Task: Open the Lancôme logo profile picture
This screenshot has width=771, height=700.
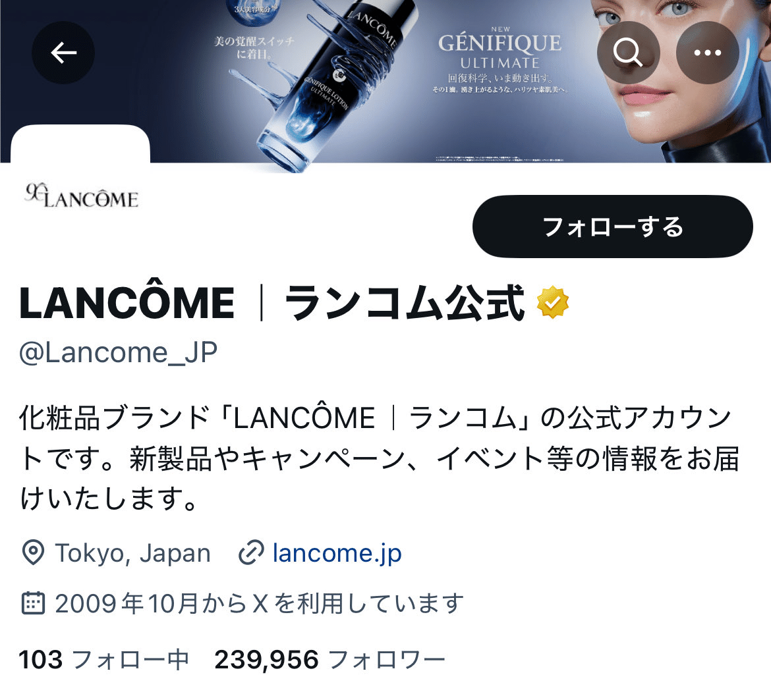Action: tap(80, 194)
